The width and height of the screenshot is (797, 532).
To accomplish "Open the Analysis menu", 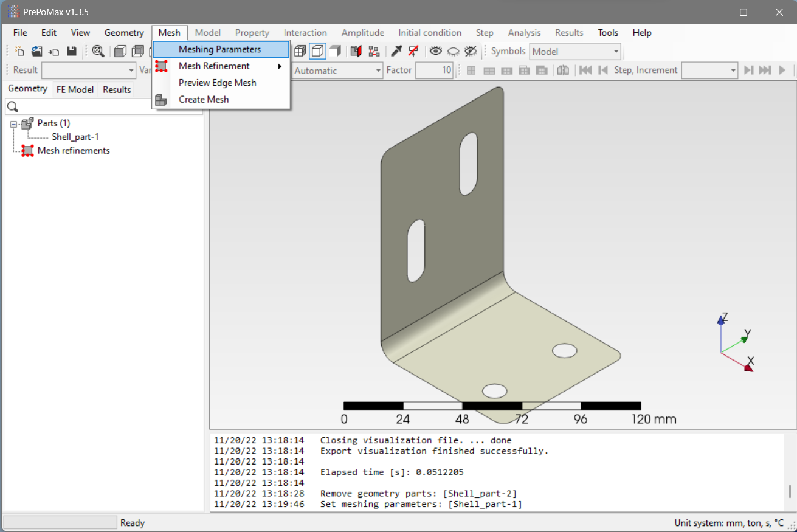I will [524, 32].
